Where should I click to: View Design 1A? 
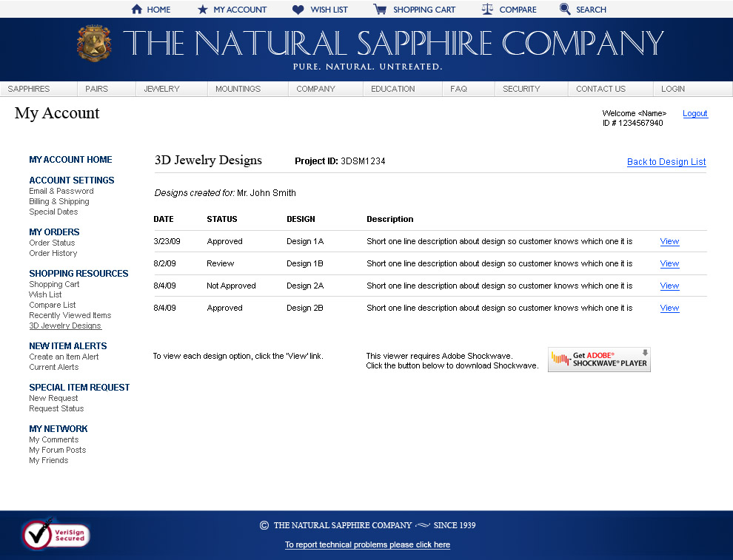[669, 241]
